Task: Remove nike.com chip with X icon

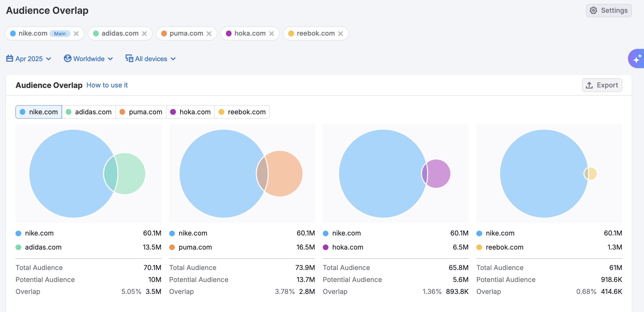Action: pyautogui.click(x=76, y=33)
